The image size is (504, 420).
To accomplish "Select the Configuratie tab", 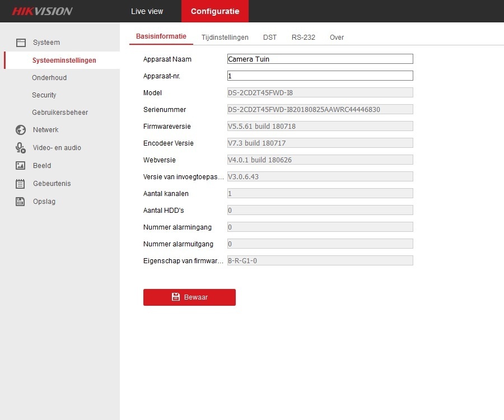I will (215, 11).
